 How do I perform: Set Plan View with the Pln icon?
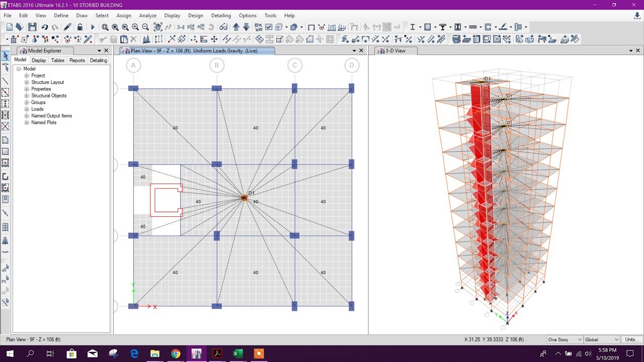point(191,27)
